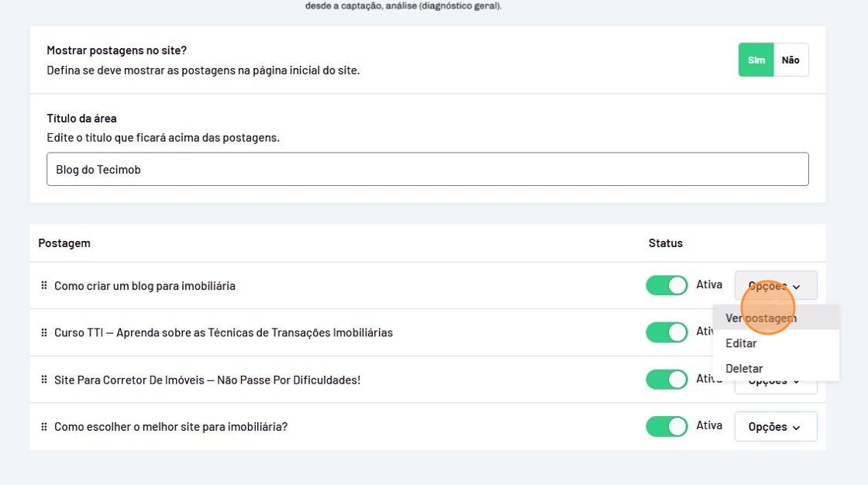Click drag handle for 'Como escolher o melhor site' post

point(44,427)
